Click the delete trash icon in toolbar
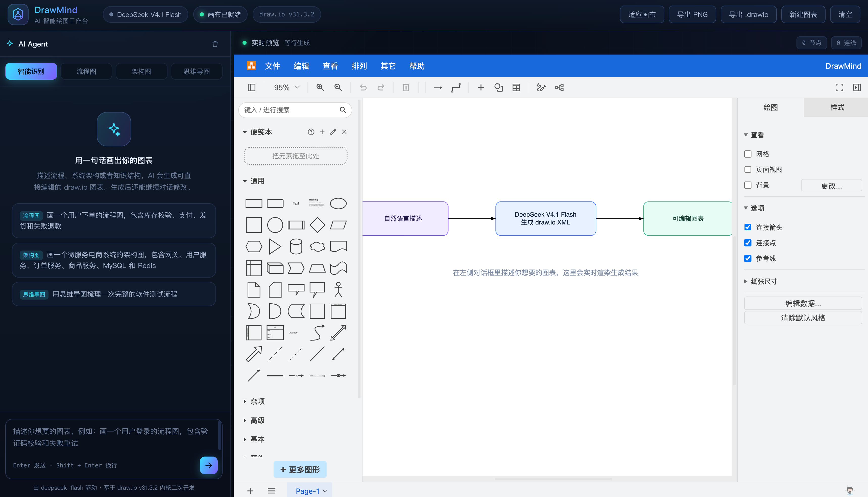 click(405, 87)
